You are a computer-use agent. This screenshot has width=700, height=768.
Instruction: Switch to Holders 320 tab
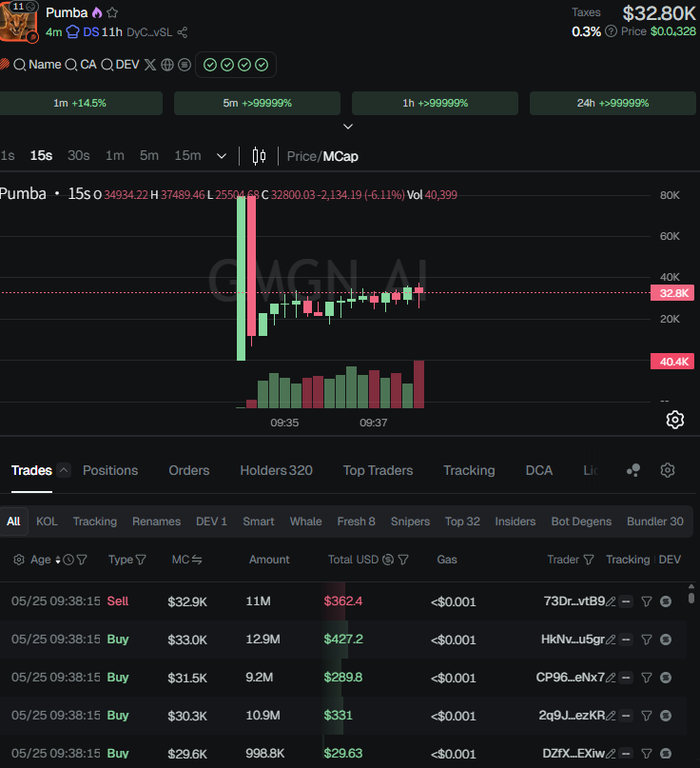276,470
